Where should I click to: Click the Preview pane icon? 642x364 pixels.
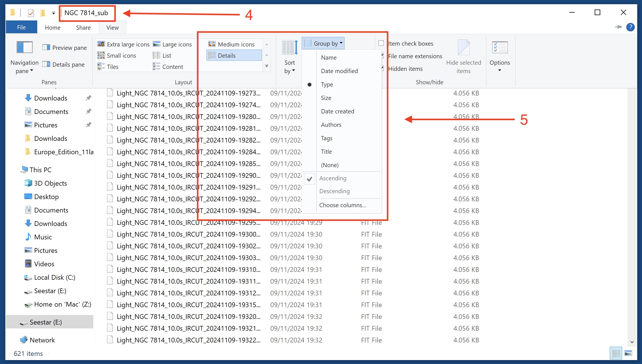pyautogui.click(x=46, y=48)
